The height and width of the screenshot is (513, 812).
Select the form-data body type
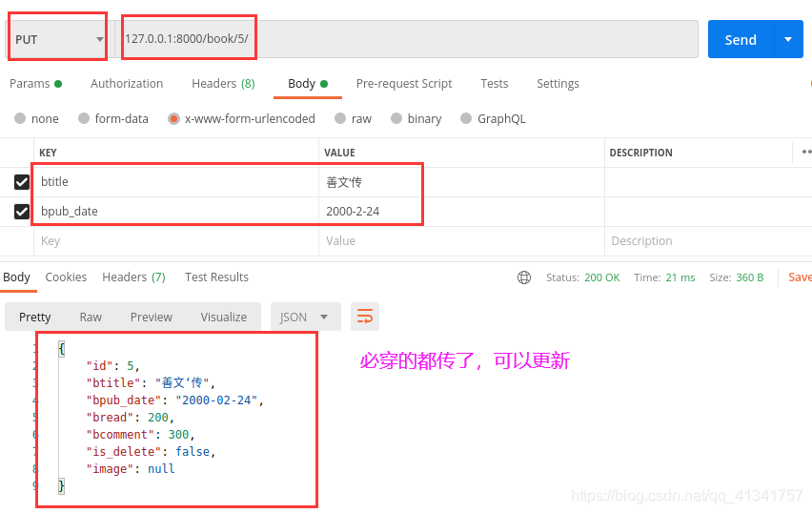[112, 118]
